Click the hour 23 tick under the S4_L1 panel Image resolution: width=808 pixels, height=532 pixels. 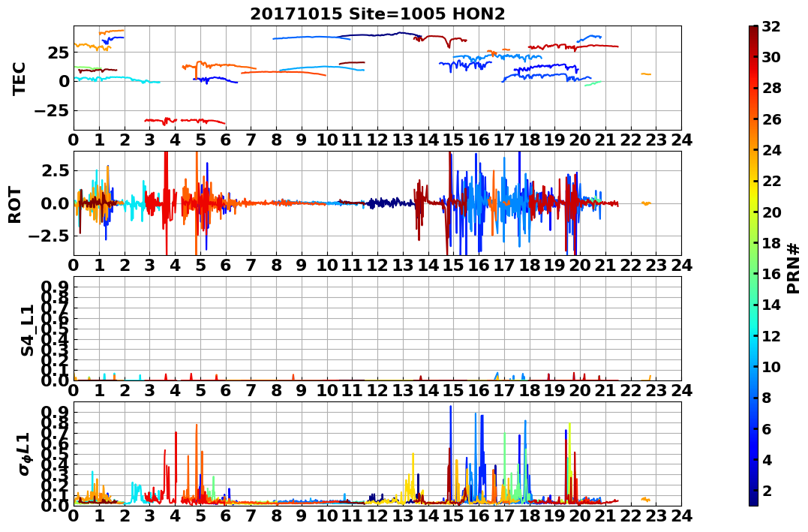pos(656,390)
